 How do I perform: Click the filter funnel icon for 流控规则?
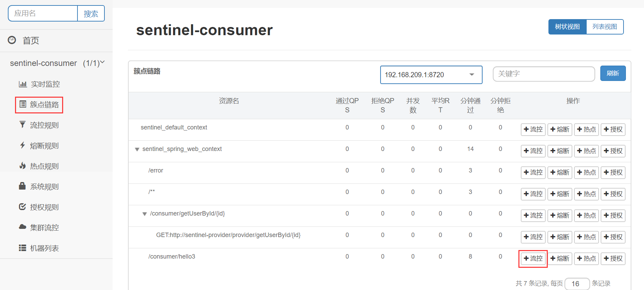click(x=22, y=125)
